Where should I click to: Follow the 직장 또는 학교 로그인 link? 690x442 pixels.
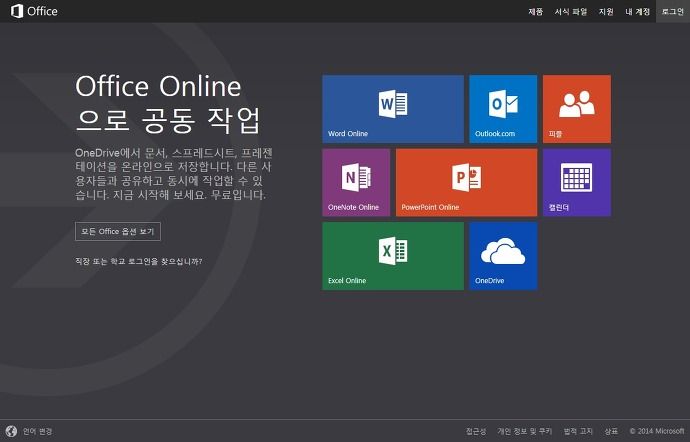[139, 262]
